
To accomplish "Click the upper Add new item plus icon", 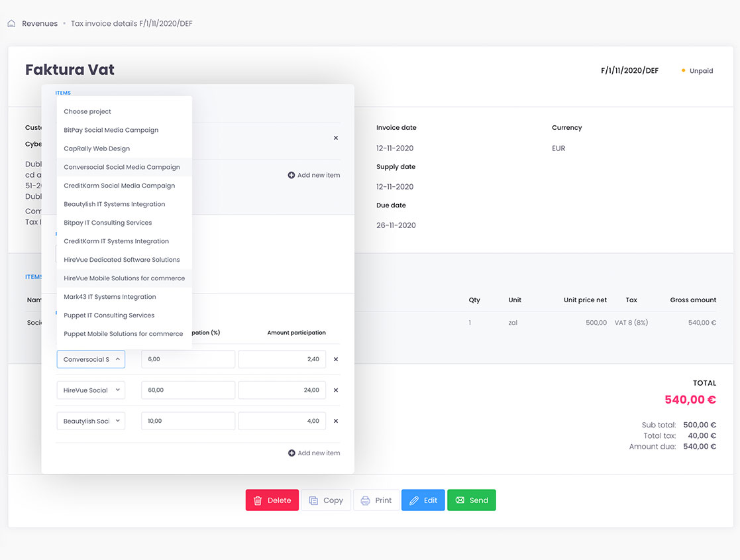I will coord(291,175).
